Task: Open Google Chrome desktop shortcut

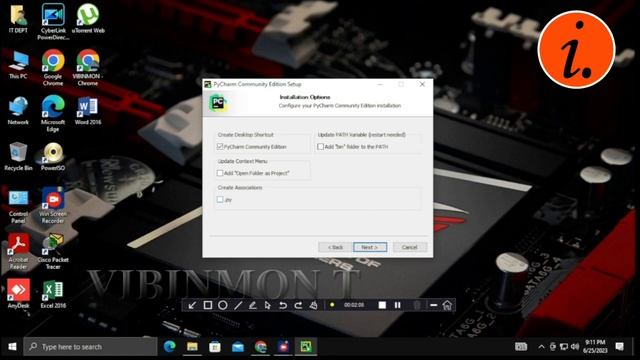Action: click(x=53, y=67)
